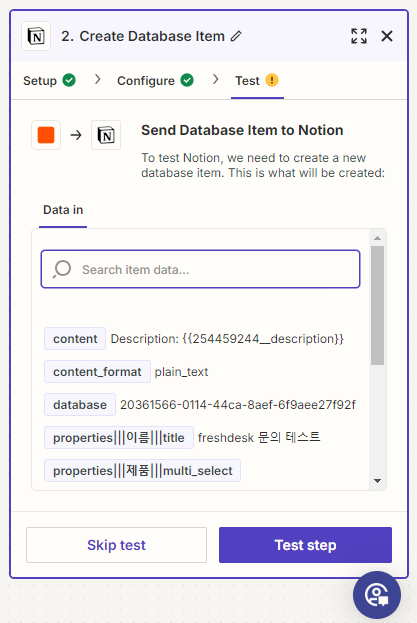417x623 pixels.
Task: Close the Create Database Item panel
Action: click(387, 36)
